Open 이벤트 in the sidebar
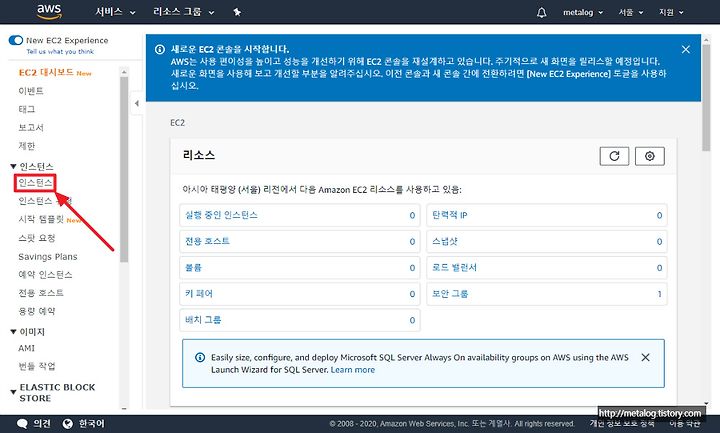 (31, 91)
